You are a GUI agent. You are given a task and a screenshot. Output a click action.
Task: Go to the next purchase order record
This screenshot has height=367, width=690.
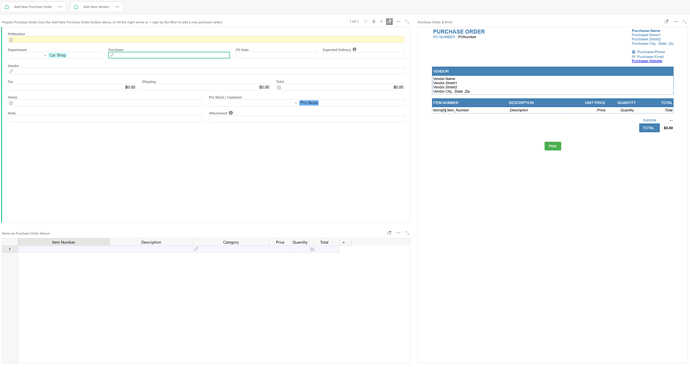pos(374,22)
